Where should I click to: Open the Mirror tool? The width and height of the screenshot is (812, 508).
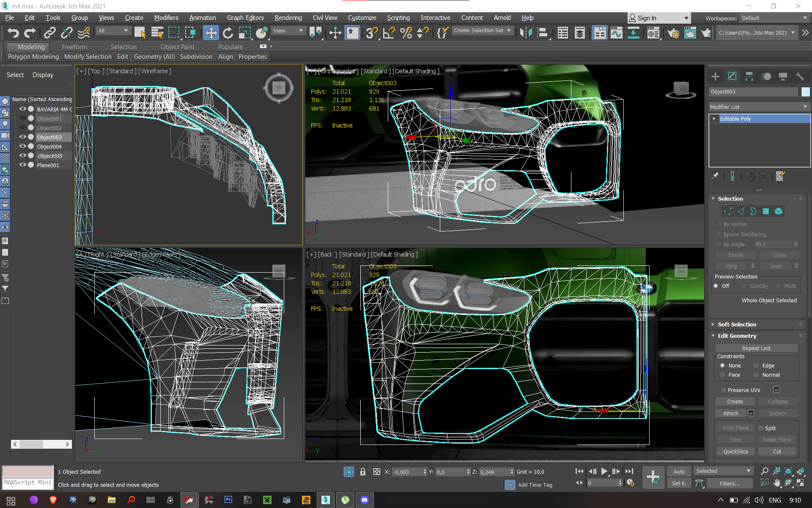526,33
